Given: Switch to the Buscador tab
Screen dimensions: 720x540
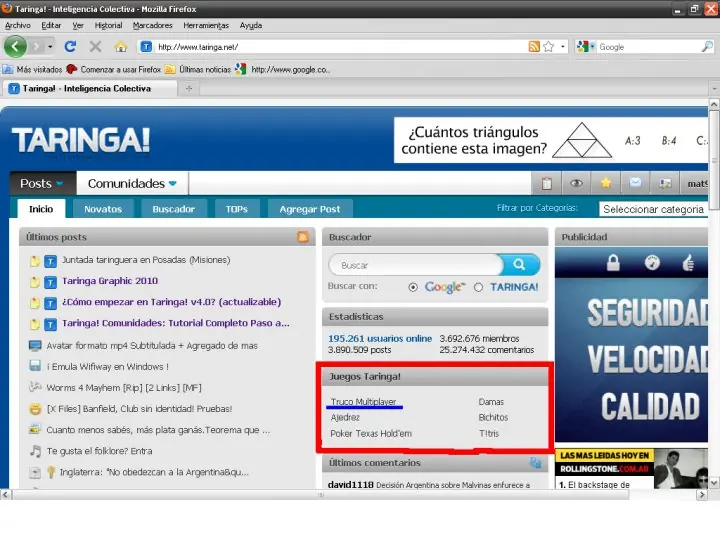Looking at the screenshot, I should [x=174, y=209].
